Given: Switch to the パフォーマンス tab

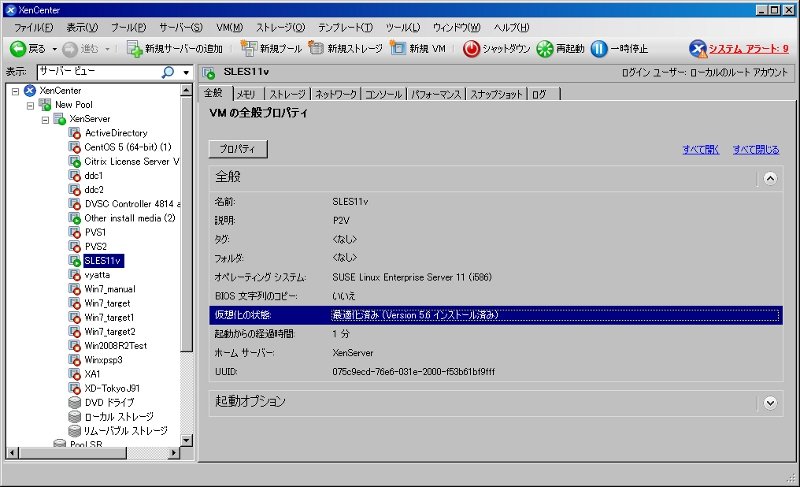Looking at the screenshot, I should 436,94.
